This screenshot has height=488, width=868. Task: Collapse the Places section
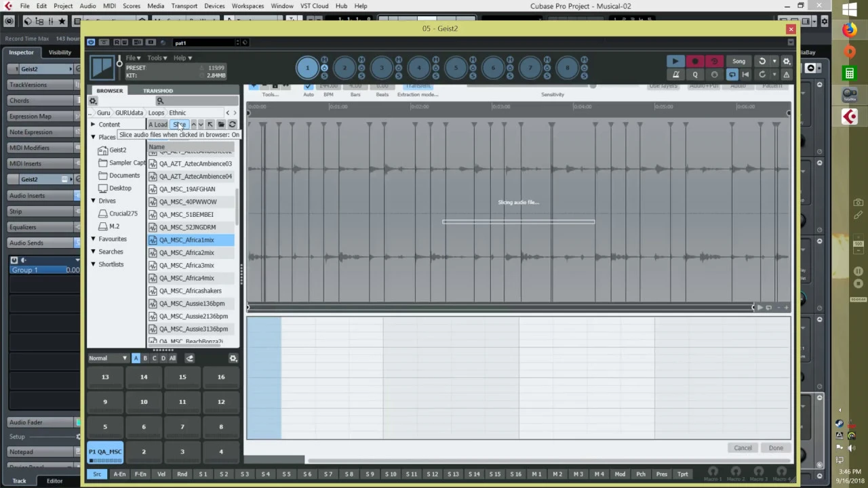click(x=93, y=137)
